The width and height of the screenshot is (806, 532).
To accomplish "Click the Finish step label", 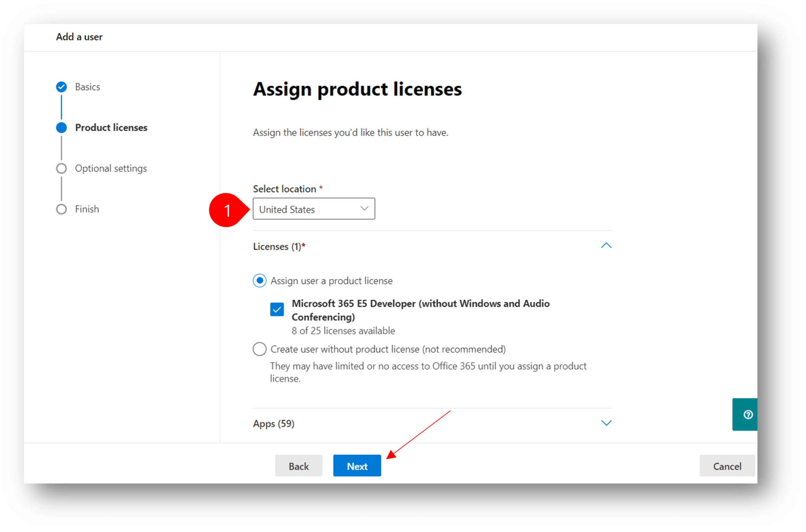I will [x=87, y=209].
